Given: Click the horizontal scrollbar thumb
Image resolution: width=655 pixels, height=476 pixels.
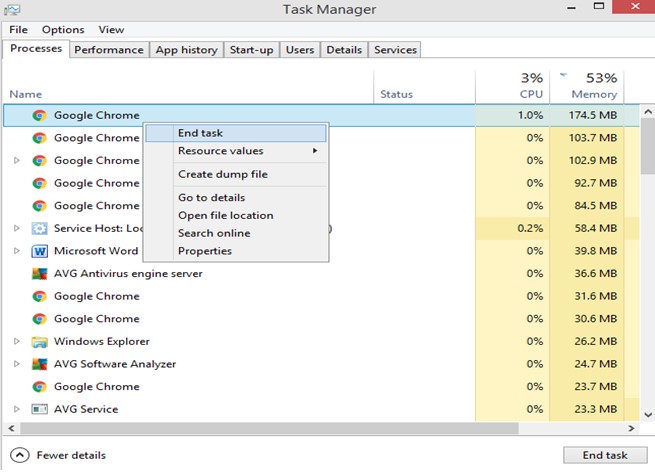Looking at the screenshot, I should (x=269, y=428).
